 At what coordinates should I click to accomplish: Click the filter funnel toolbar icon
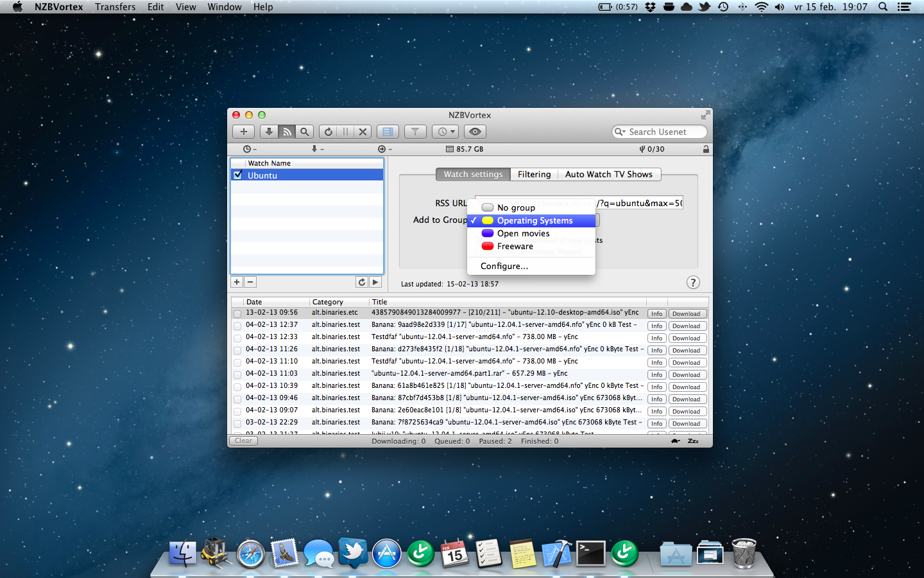tap(415, 132)
